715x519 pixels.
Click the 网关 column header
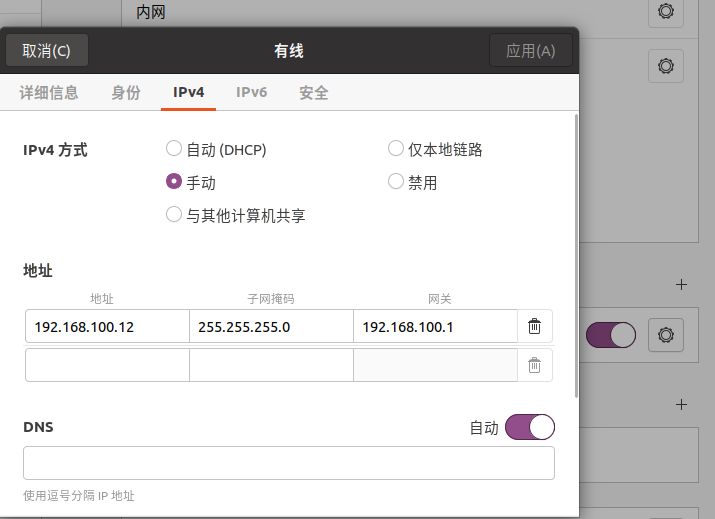pos(440,299)
